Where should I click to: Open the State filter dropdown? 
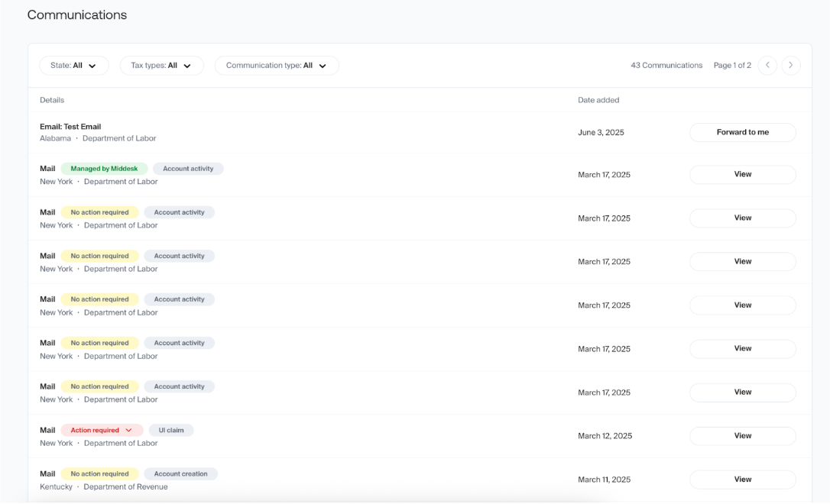[x=74, y=66]
